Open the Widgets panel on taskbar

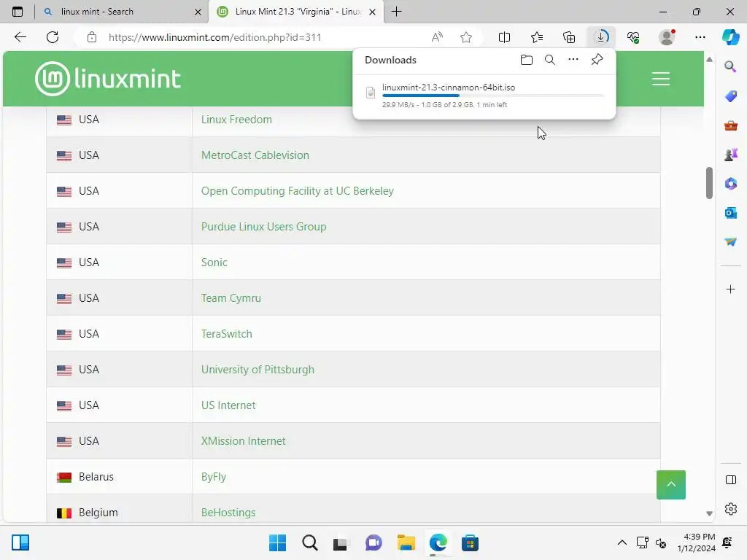20,542
